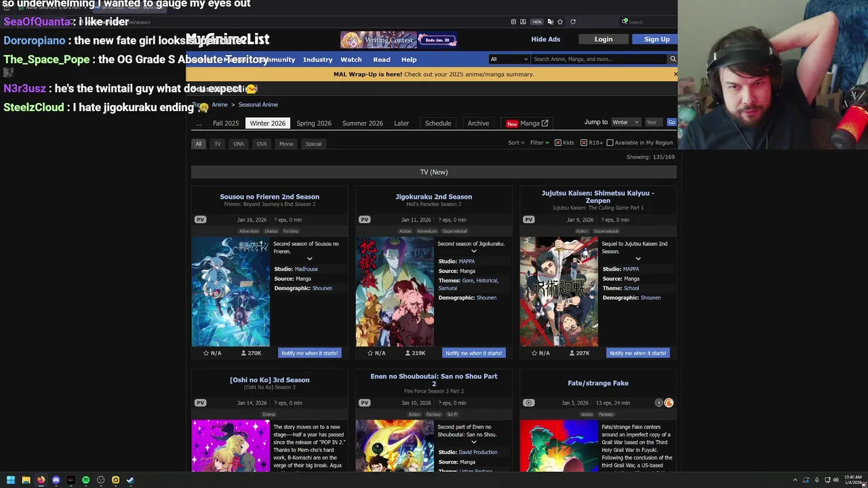
Task: Open the Industry menu
Action: (x=317, y=60)
